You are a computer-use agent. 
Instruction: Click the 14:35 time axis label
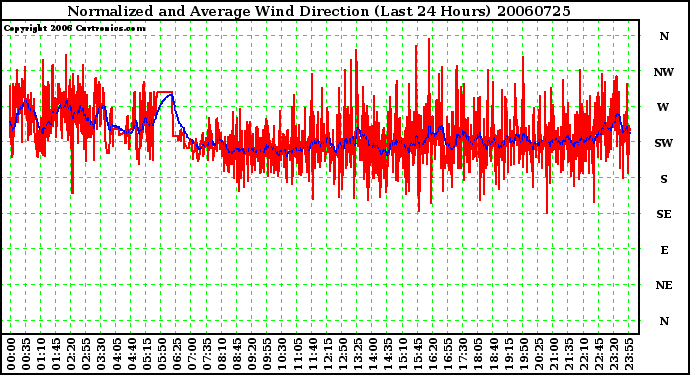388,354
